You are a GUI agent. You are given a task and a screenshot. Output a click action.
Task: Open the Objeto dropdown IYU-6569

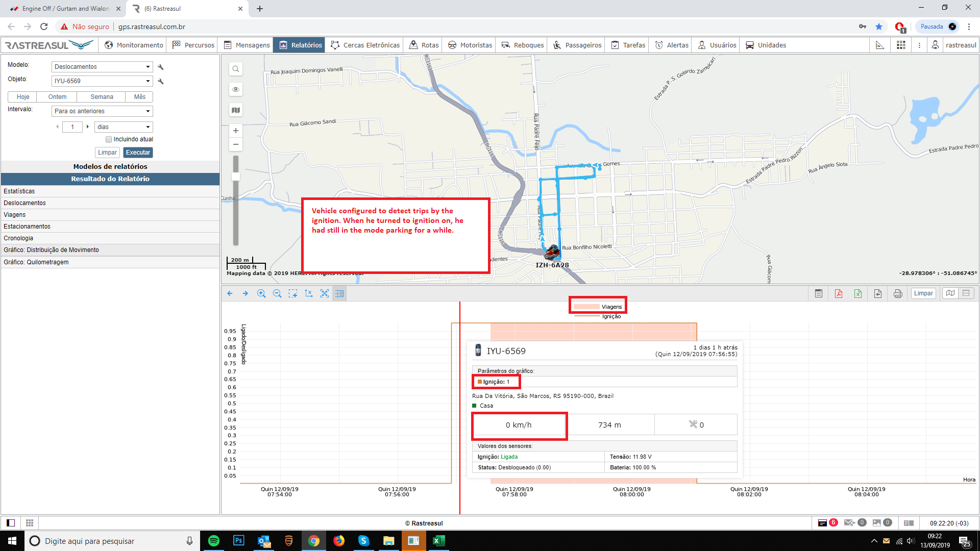tap(102, 81)
